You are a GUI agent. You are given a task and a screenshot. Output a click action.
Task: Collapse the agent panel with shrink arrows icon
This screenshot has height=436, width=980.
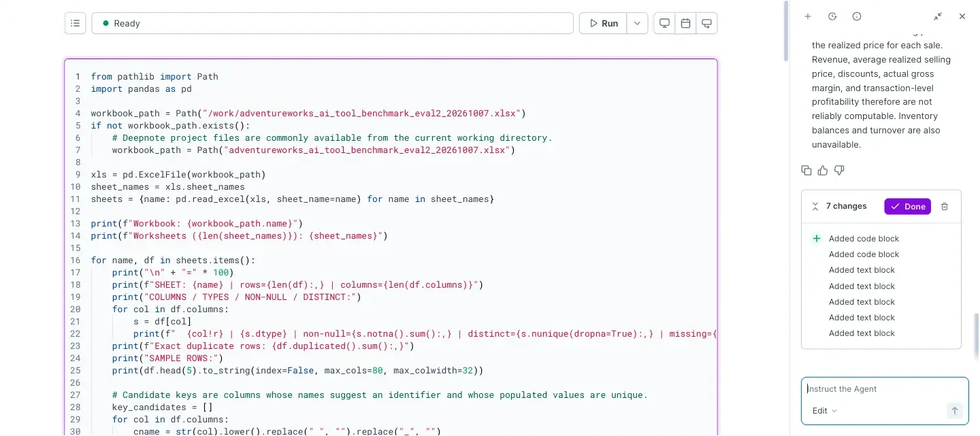(x=938, y=16)
